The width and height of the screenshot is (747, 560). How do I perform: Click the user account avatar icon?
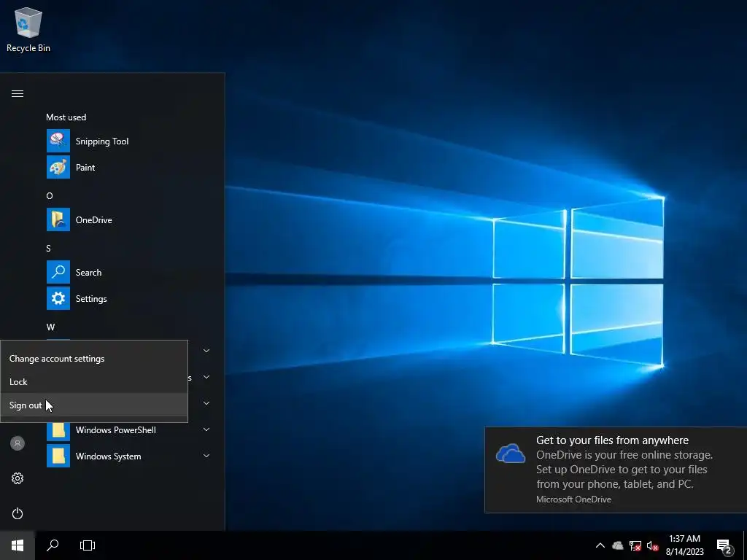click(18, 443)
